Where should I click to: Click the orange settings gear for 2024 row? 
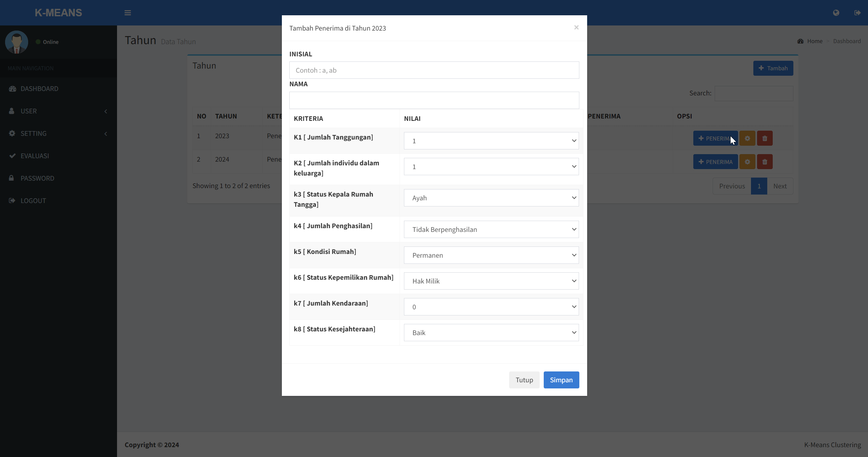[747, 162]
